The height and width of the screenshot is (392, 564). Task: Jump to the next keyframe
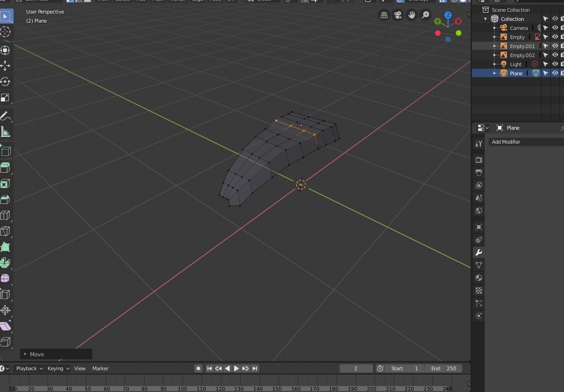click(x=246, y=368)
